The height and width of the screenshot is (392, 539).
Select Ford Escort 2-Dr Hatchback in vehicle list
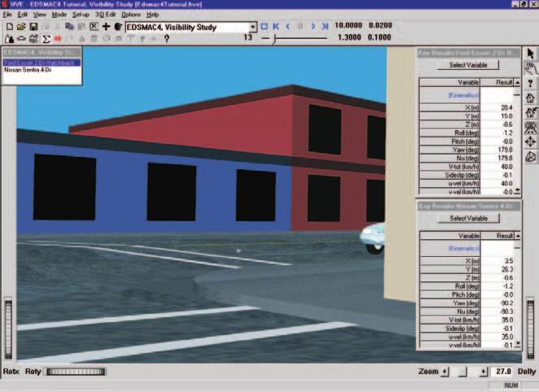pyautogui.click(x=42, y=63)
